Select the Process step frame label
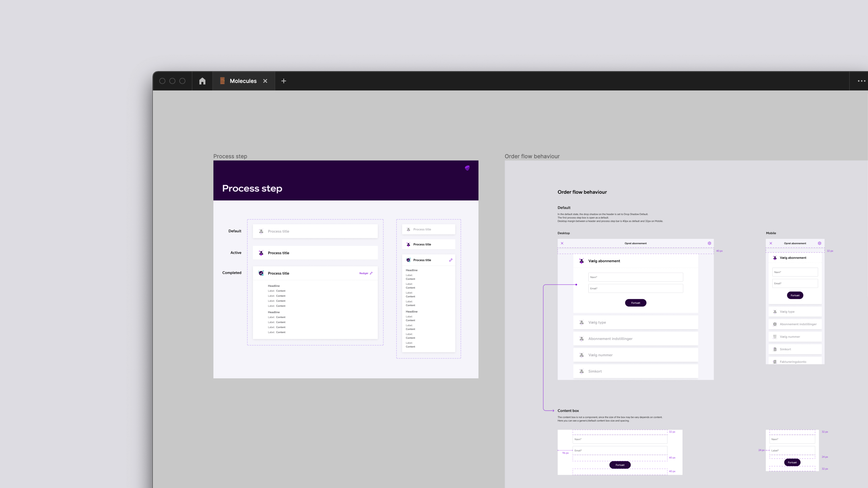This screenshot has height=488, width=868. pos(230,156)
